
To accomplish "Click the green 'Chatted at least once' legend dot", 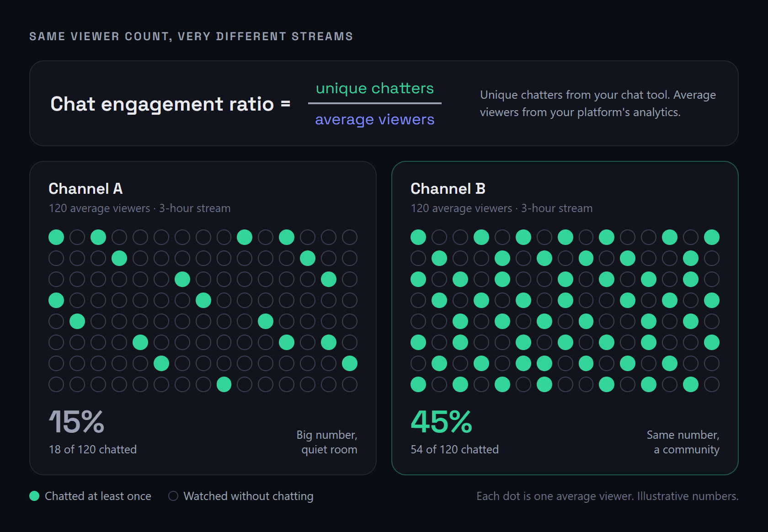I will pyautogui.click(x=34, y=496).
